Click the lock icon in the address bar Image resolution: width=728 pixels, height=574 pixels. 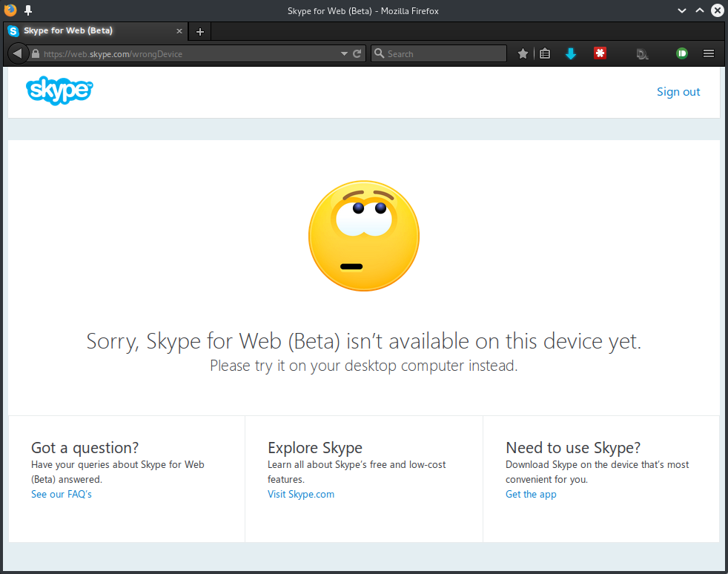click(36, 54)
